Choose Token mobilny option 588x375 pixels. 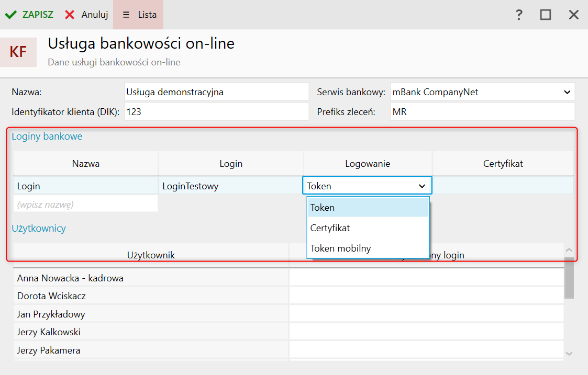340,248
